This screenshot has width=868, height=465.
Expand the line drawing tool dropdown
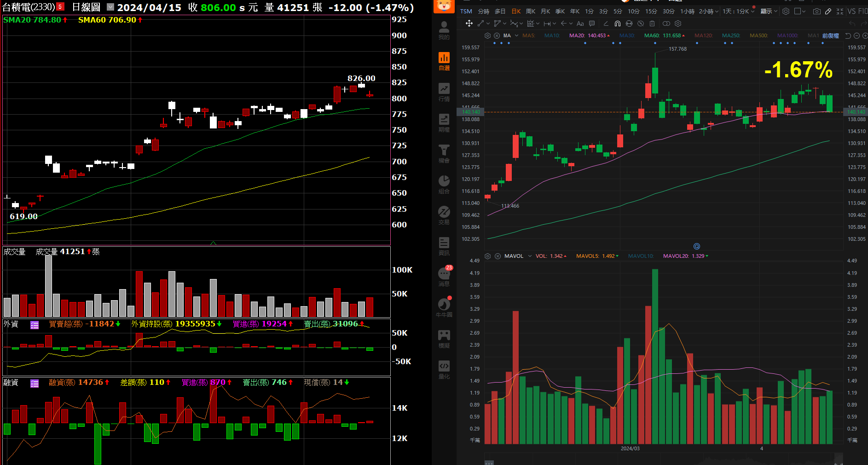pos(488,23)
